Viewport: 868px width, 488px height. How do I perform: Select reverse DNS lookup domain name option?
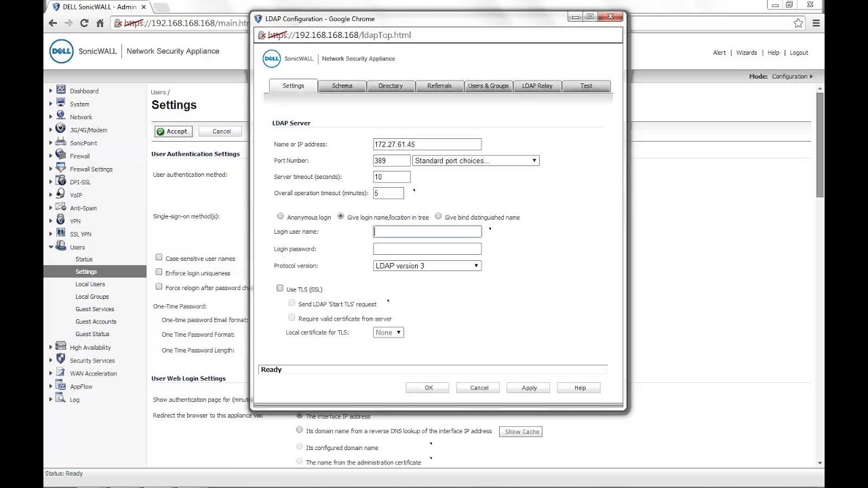click(299, 430)
